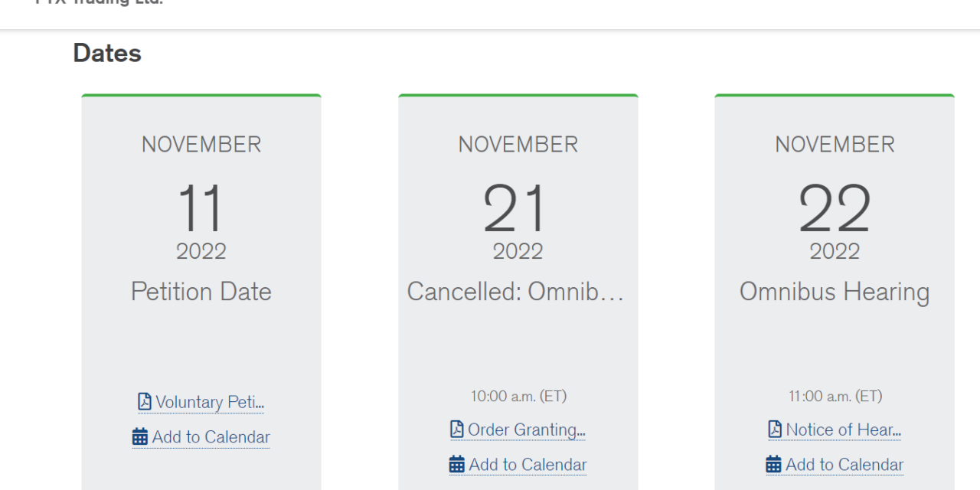Click the PDF icon beside Notice of Hearing

click(775, 430)
